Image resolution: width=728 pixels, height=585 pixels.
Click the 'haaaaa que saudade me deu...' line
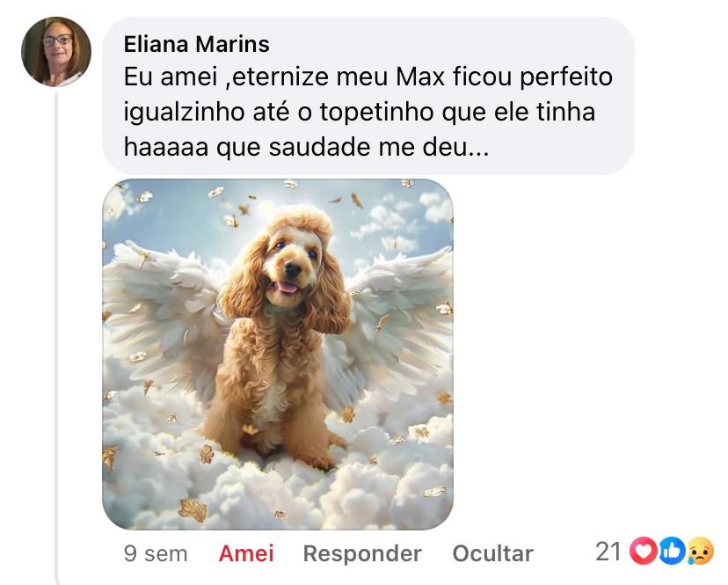tap(307, 147)
